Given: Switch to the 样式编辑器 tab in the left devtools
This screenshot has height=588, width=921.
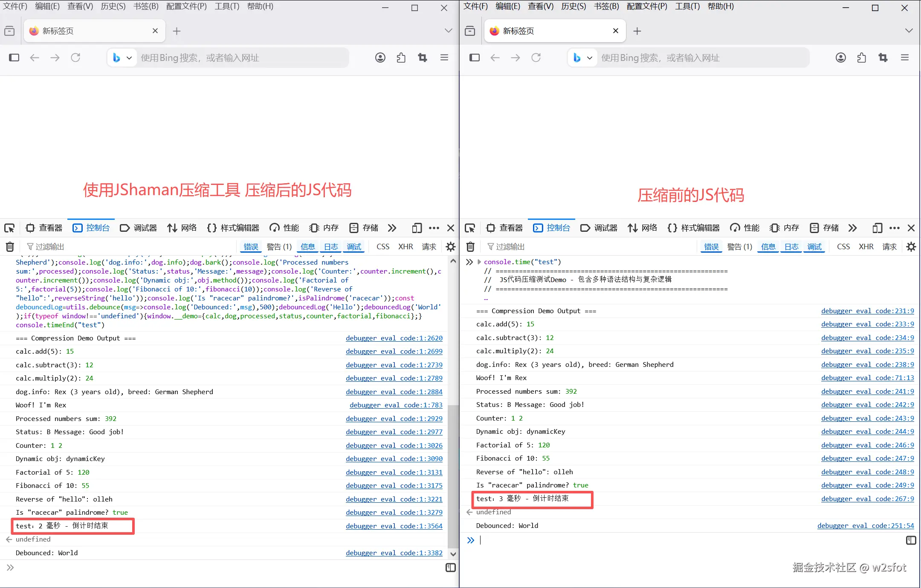Looking at the screenshot, I should tap(233, 228).
